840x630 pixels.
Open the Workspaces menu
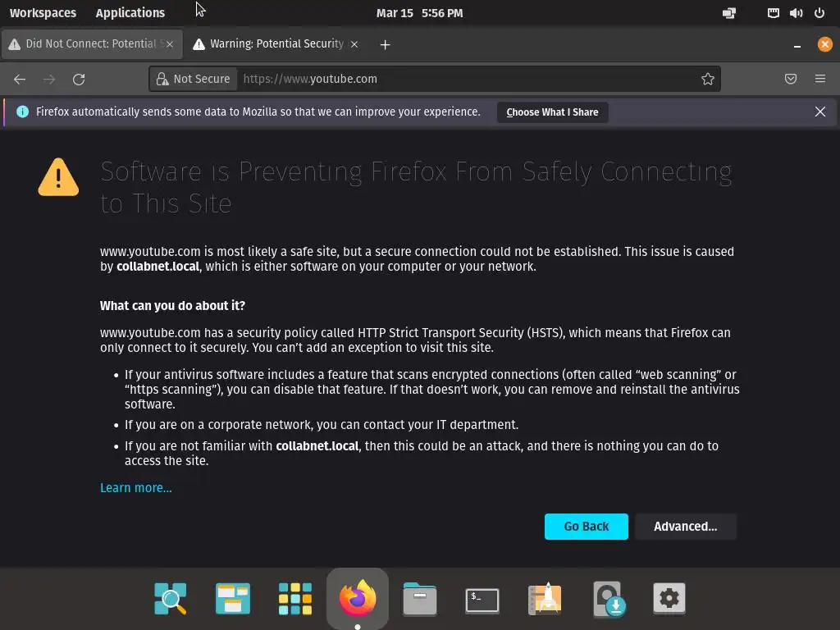(43, 13)
